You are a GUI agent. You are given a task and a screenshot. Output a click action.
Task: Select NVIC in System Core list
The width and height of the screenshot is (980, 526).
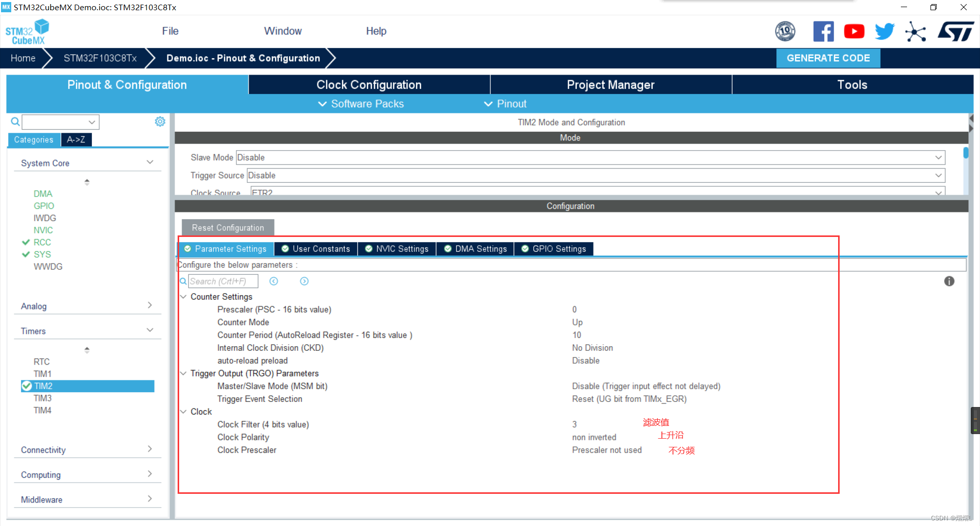(x=43, y=230)
